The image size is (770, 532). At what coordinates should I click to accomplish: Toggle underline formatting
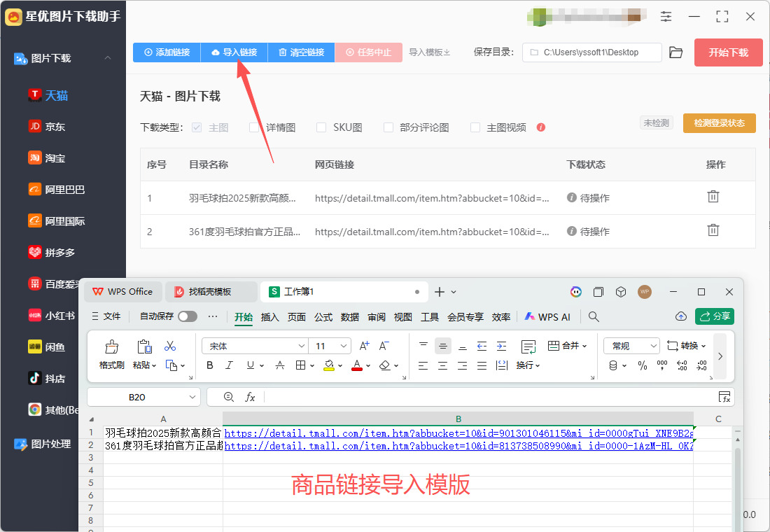[251, 365]
